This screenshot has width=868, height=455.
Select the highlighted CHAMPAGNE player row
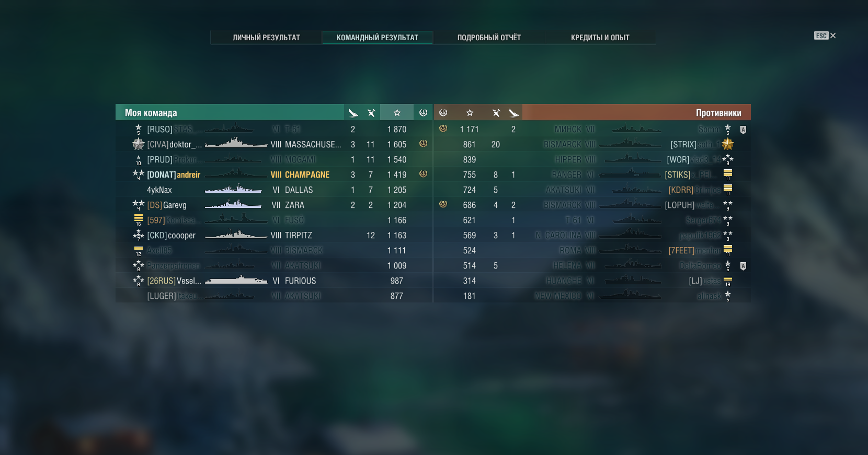274,174
